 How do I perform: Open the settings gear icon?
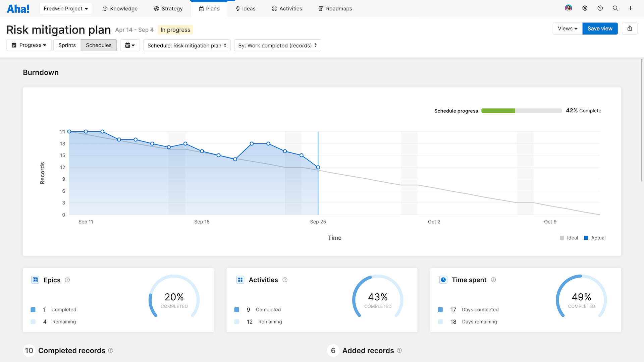(x=585, y=8)
